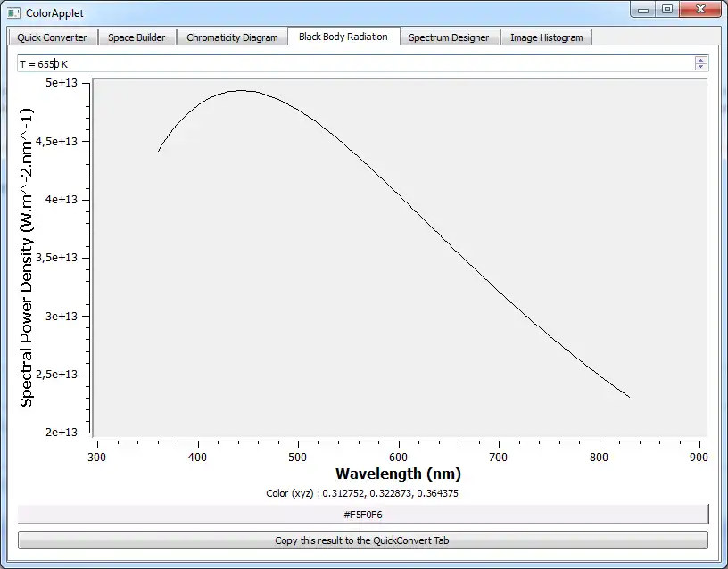Screen dimensions: 728x569
Task: Close the ColorApplet window
Action: (700, 10)
